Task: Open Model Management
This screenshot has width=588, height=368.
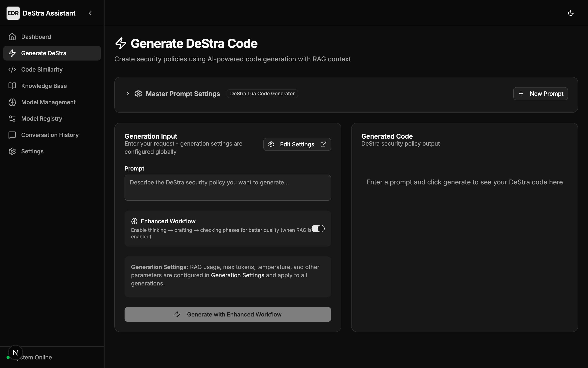Action: 52,102
